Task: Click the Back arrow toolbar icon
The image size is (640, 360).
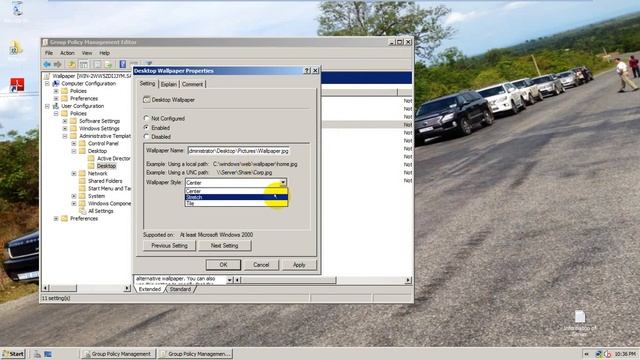Action: click(47, 64)
